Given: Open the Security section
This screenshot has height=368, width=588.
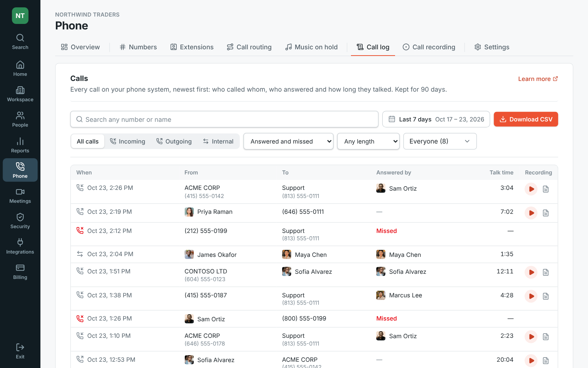Looking at the screenshot, I should coord(20,221).
